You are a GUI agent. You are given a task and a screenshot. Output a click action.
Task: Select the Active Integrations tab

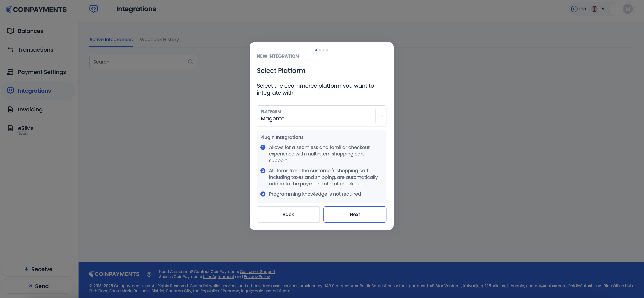point(111,39)
